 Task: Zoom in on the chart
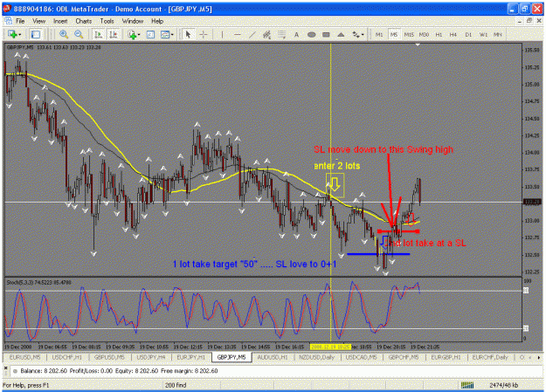pyautogui.click(x=64, y=34)
